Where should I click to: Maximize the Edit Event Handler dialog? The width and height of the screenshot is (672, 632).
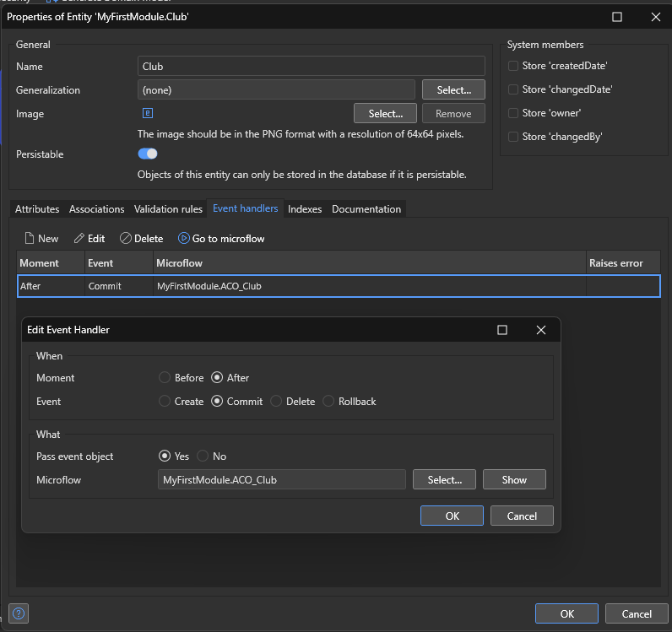click(x=502, y=330)
